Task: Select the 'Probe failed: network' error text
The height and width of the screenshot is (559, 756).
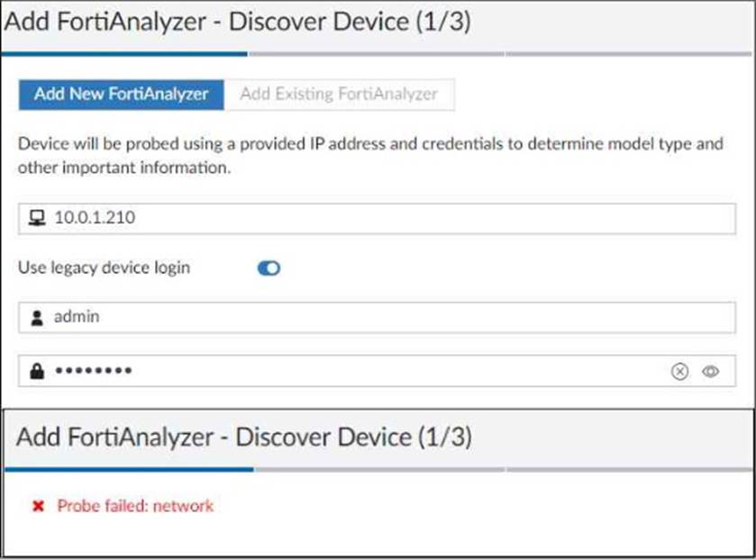Action: pyautogui.click(x=135, y=506)
